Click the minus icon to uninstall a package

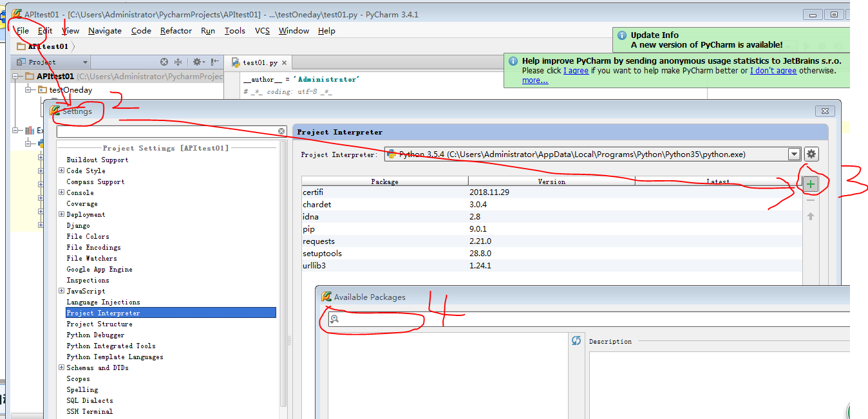point(811,201)
